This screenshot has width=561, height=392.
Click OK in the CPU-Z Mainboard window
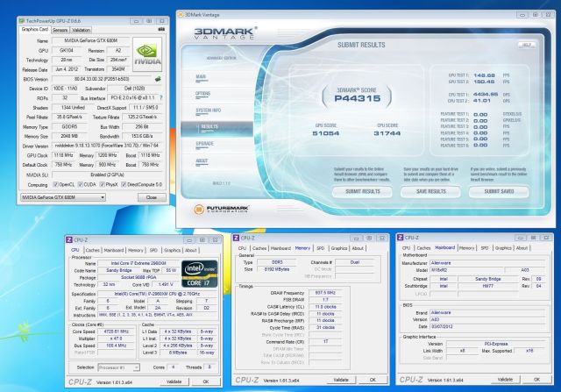tap(536, 379)
